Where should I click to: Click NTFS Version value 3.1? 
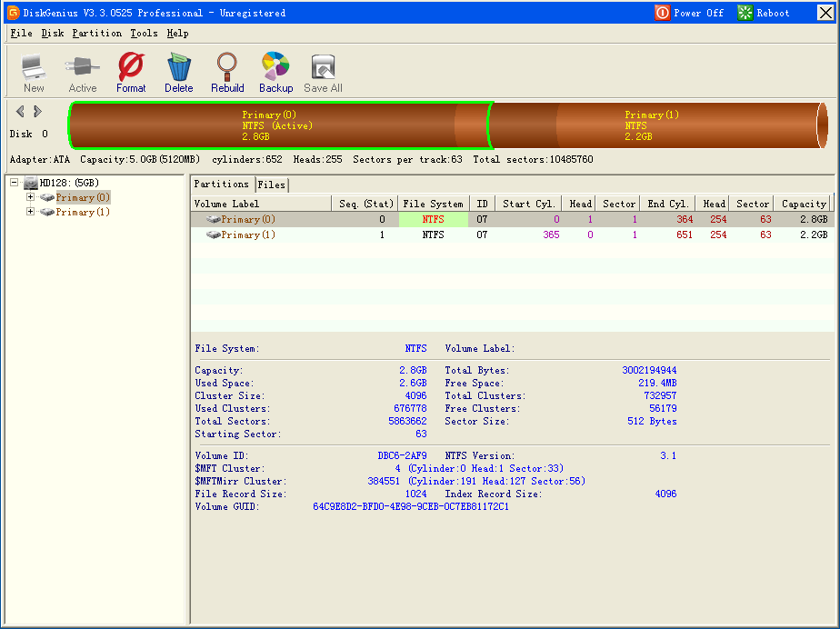[x=668, y=456]
